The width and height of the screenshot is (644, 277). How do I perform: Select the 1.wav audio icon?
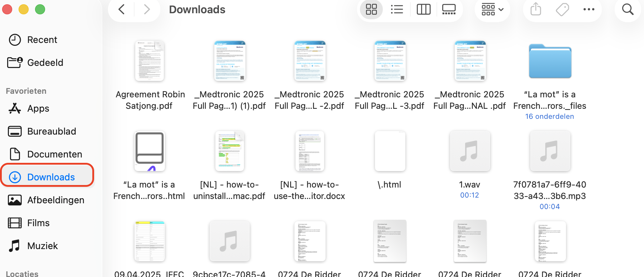[x=470, y=151]
